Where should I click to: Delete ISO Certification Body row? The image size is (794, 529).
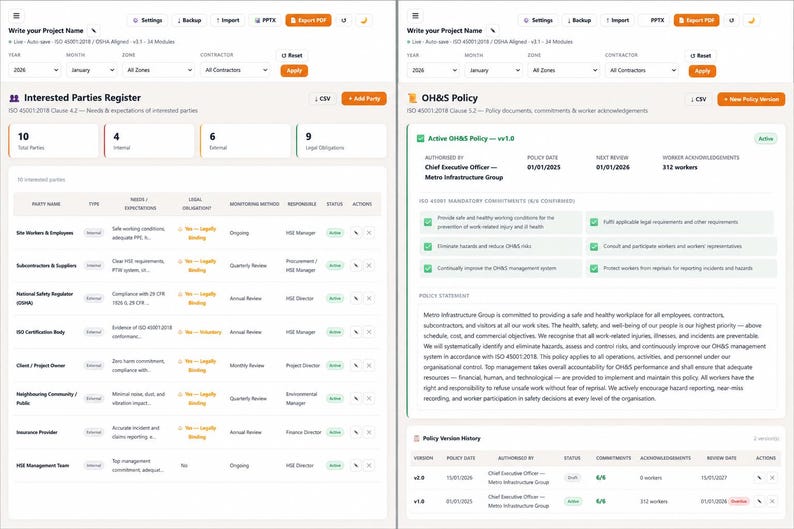click(369, 332)
